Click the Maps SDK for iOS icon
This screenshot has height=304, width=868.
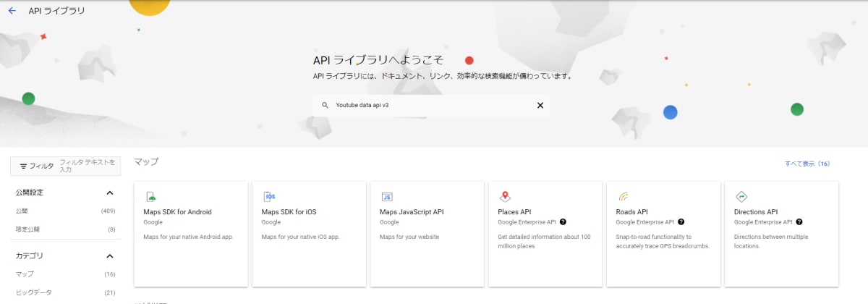(269, 196)
